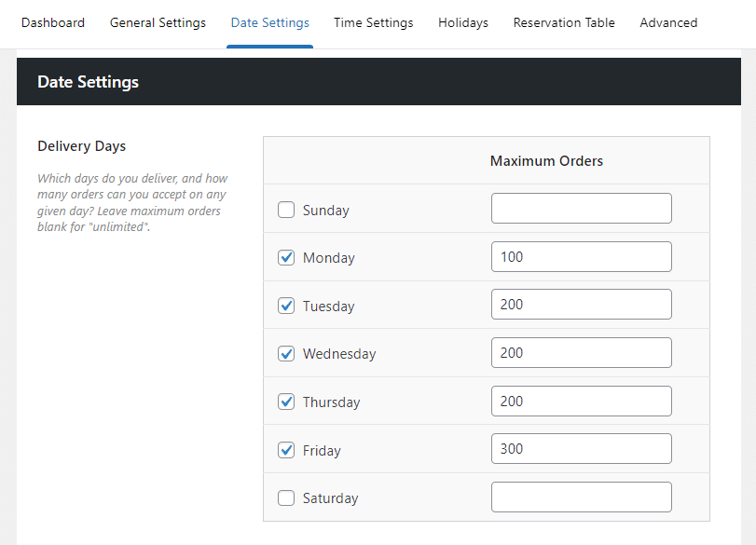This screenshot has height=545, width=756.
Task: Open the Advanced tab
Action: coord(668,22)
